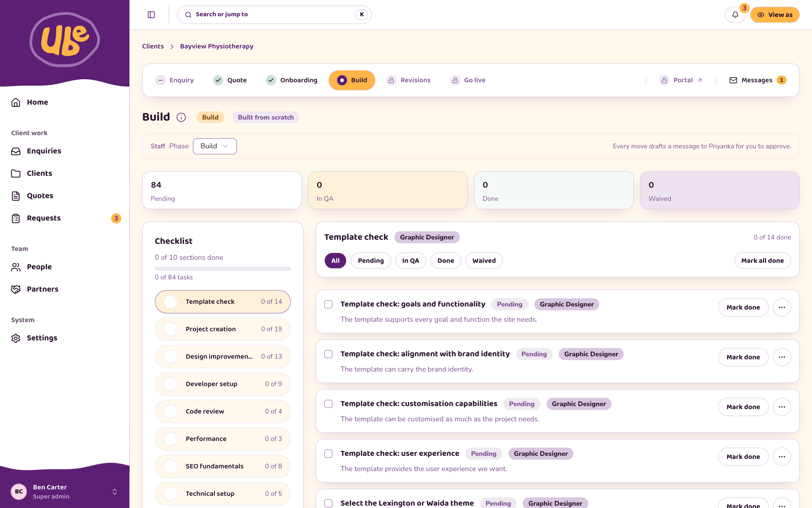Screen dimensions: 812x508
Task: Check the customisation capabilities task
Action: [x=328, y=404]
